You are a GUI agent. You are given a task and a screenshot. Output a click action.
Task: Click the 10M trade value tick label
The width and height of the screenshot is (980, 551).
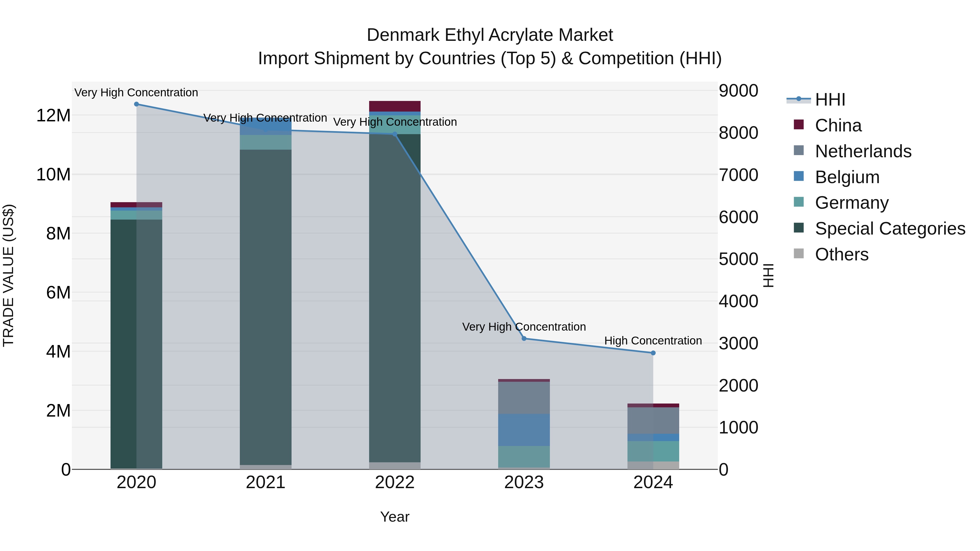[53, 174]
